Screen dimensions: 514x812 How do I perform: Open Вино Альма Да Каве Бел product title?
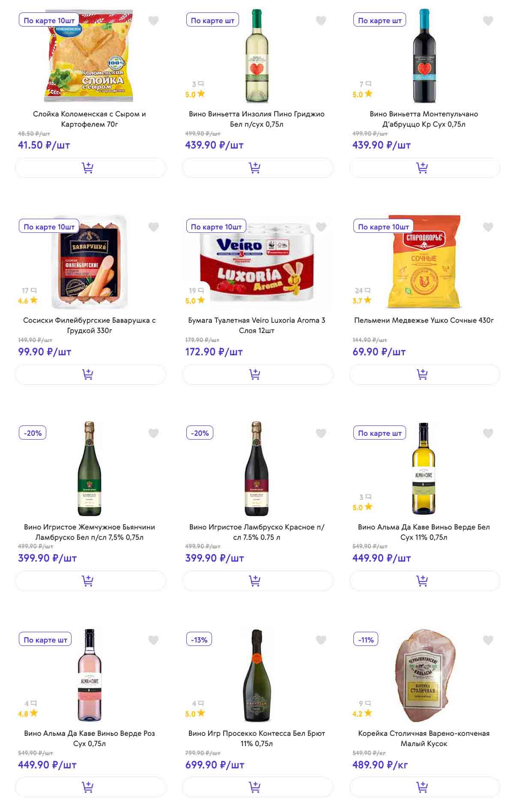pos(424,532)
